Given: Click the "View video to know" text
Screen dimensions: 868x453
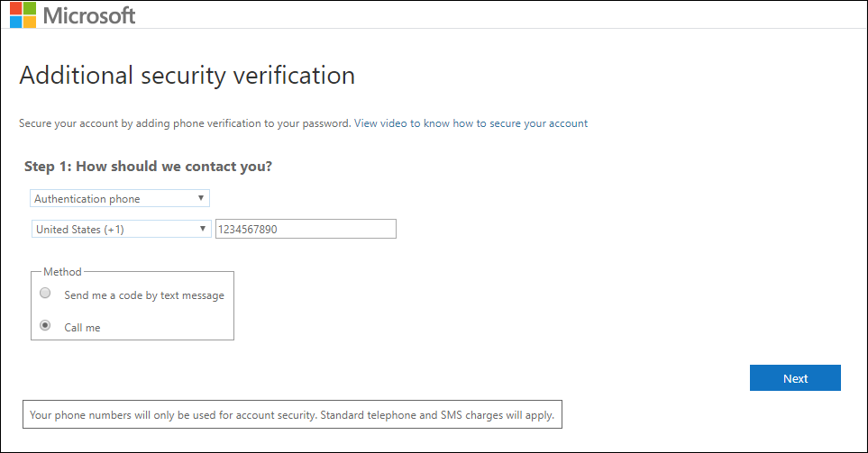Looking at the screenshot, I should click(401, 123).
